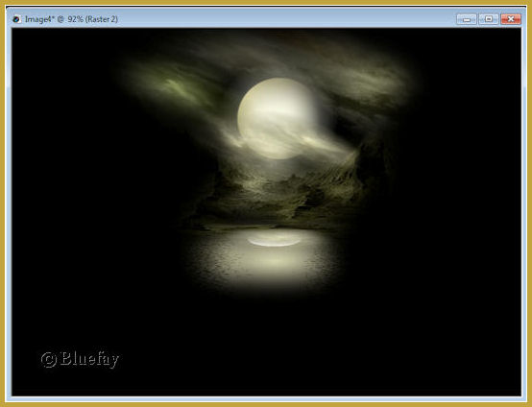Click the copyright symbol beside Bluefay
Screen dimensions: 532x407
(49, 360)
